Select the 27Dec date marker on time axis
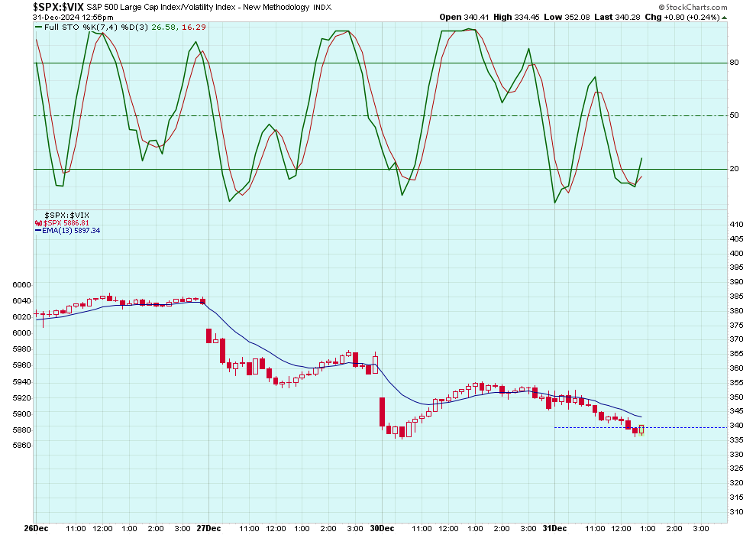The image size is (756, 535). click(x=208, y=528)
